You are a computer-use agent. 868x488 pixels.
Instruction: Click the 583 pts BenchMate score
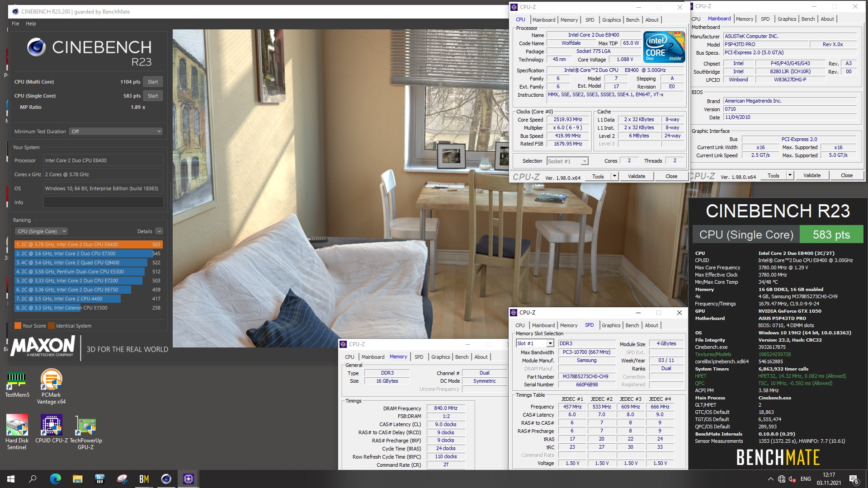[x=831, y=235]
